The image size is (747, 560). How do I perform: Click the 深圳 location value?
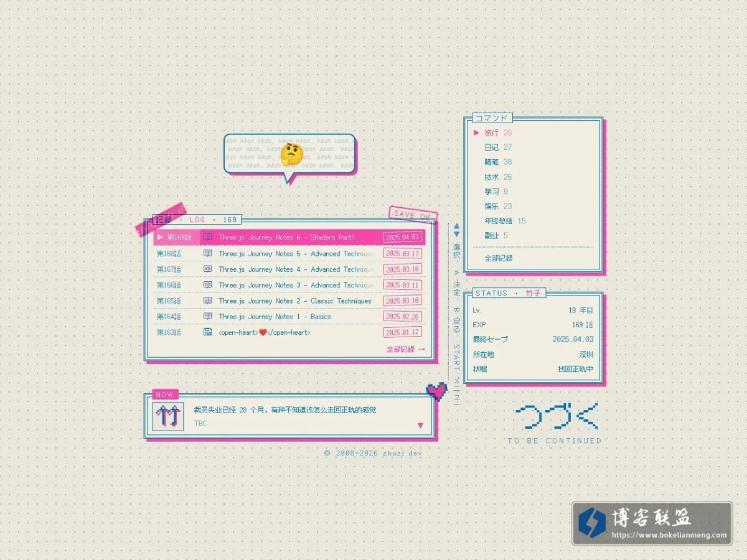(x=586, y=354)
